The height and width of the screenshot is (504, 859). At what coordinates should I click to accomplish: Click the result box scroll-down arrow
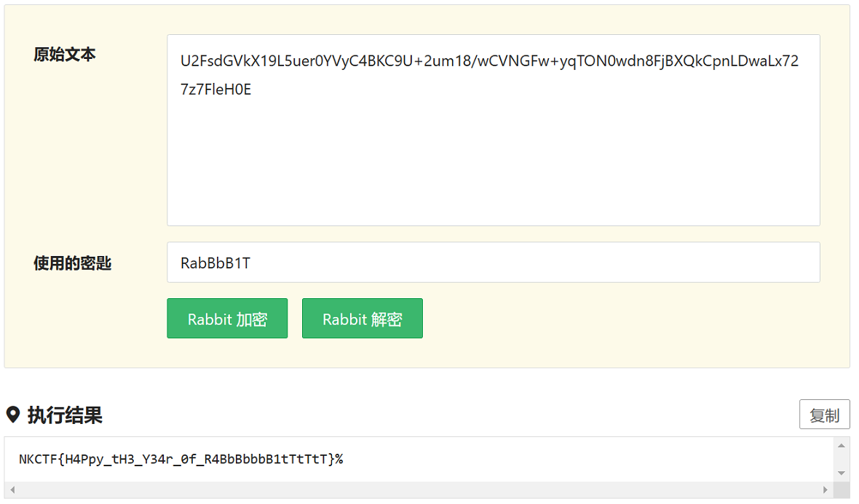(x=841, y=473)
